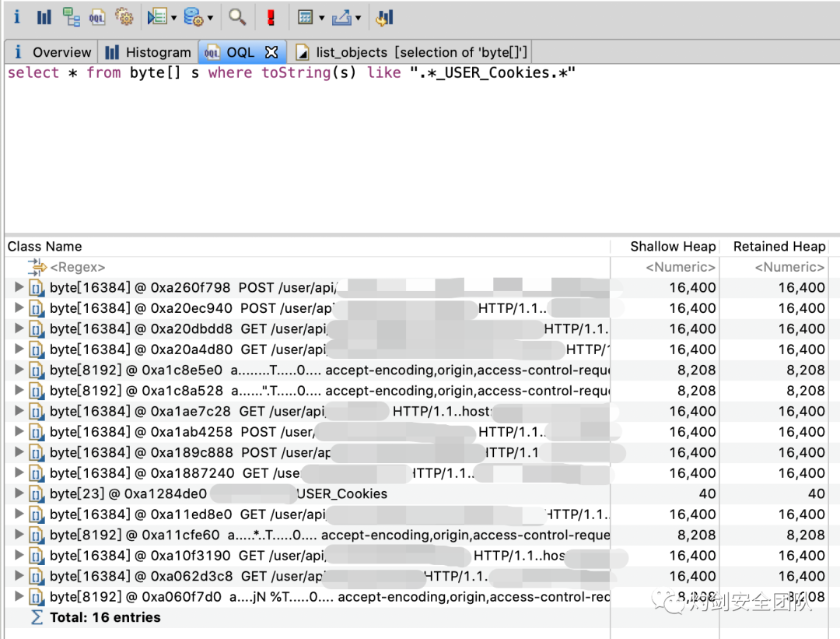Image resolution: width=840 pixels, height=639 pixels.
Task: Expand byte[16384] @ 0xa260f798 row
Action: (x=19, y=286)
